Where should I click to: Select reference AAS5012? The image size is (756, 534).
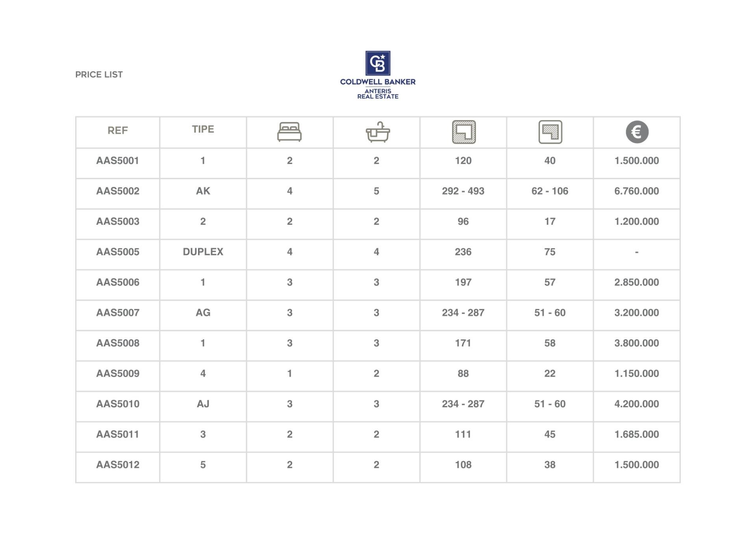(117, 465)
